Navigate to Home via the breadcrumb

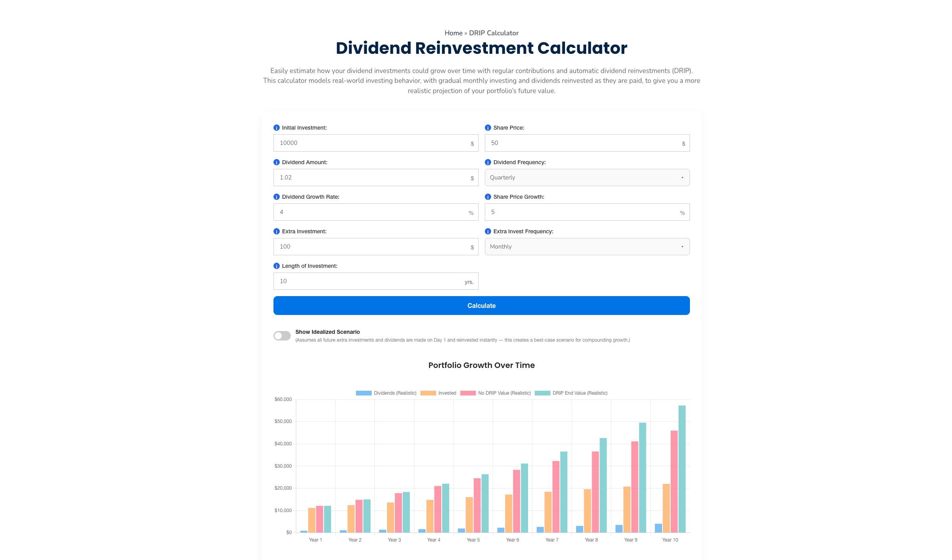pyautogui.click(x=453, y=33)
